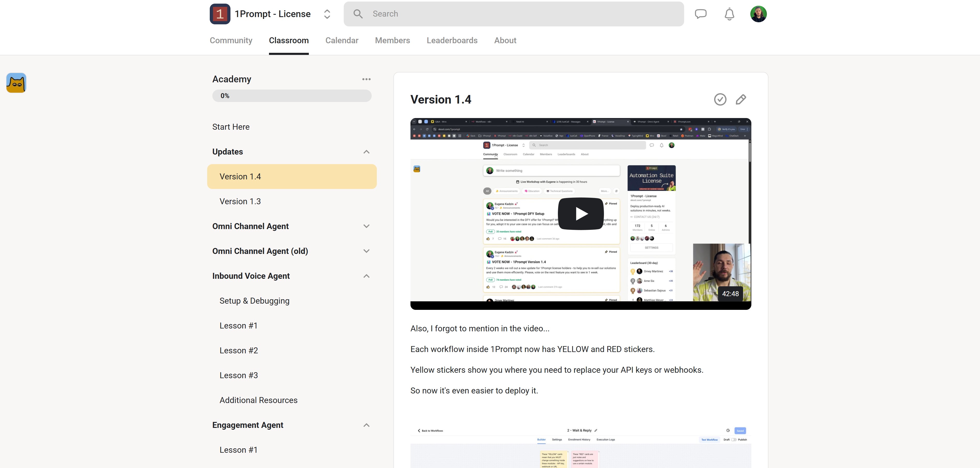Viewport: 980px width, 468px height.
Task: Go to the Calendar tab
Action: 342,40
